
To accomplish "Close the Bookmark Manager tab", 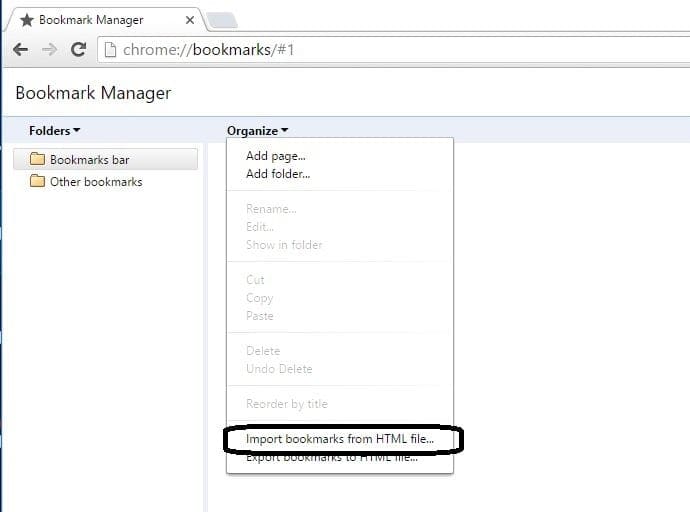I will click(190, 20).
